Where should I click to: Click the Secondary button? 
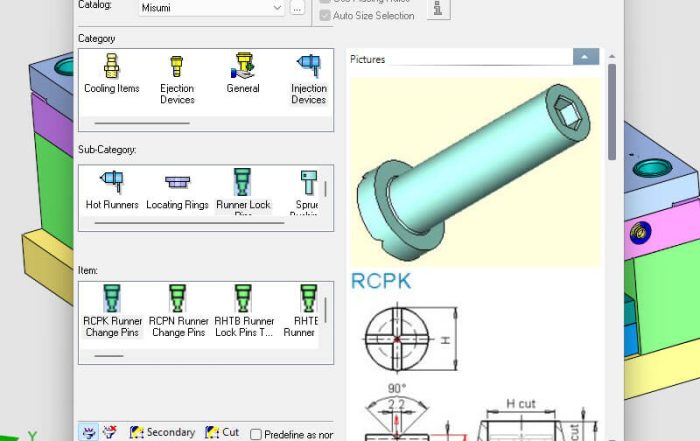161,433
